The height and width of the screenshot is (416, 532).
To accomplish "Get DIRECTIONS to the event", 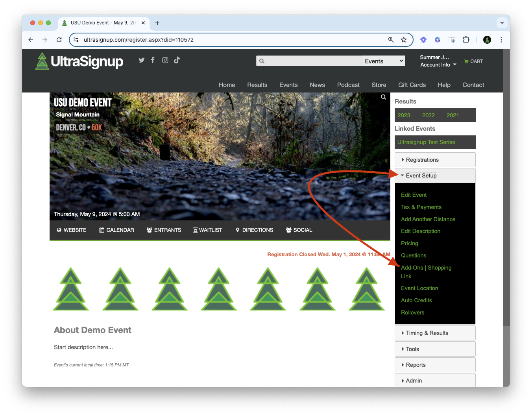I will click(254, 230).
